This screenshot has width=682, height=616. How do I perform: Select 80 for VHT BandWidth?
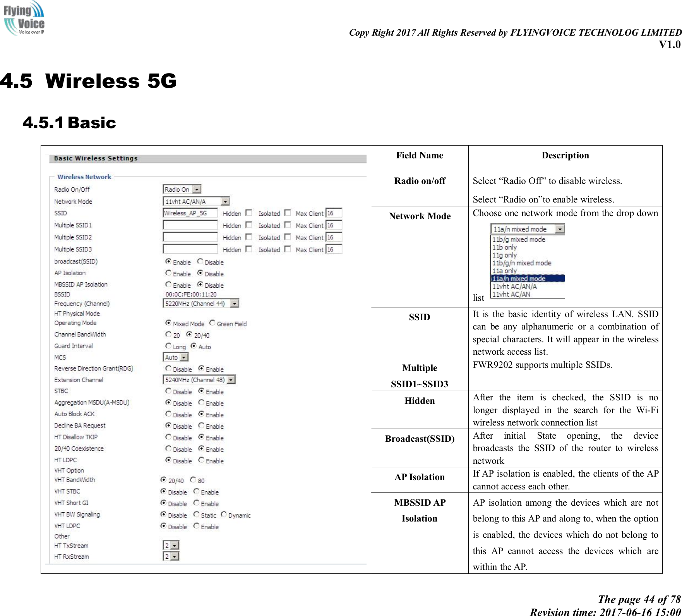pyautogui.click(x=192, y=480)
